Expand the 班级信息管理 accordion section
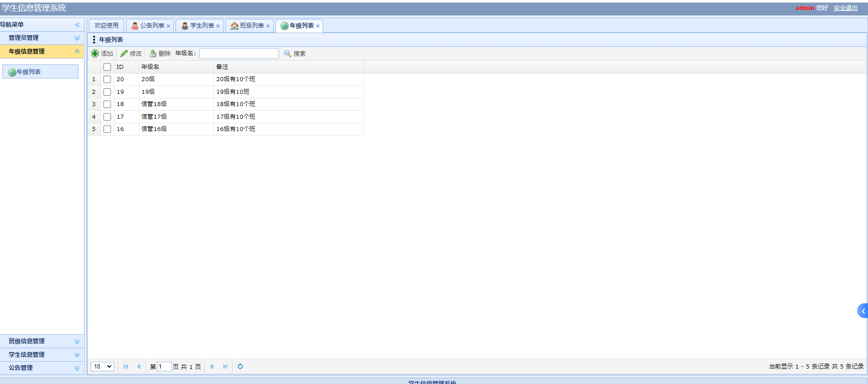This screenshot has width=868, height=384. [42, 341]
